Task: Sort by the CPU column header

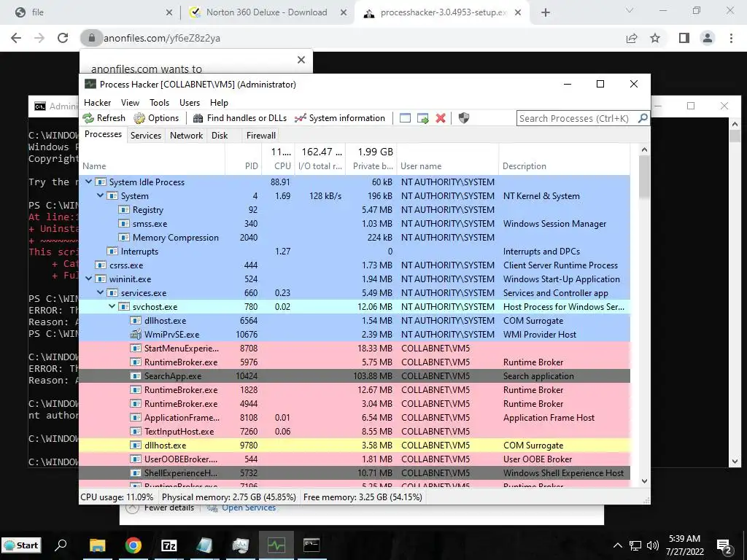Action: pos(278,166)
